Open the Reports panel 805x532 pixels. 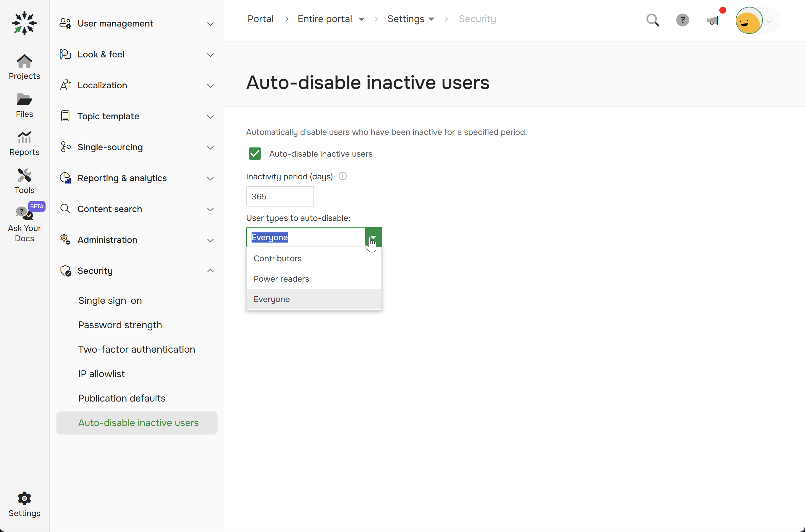point(24,143)
